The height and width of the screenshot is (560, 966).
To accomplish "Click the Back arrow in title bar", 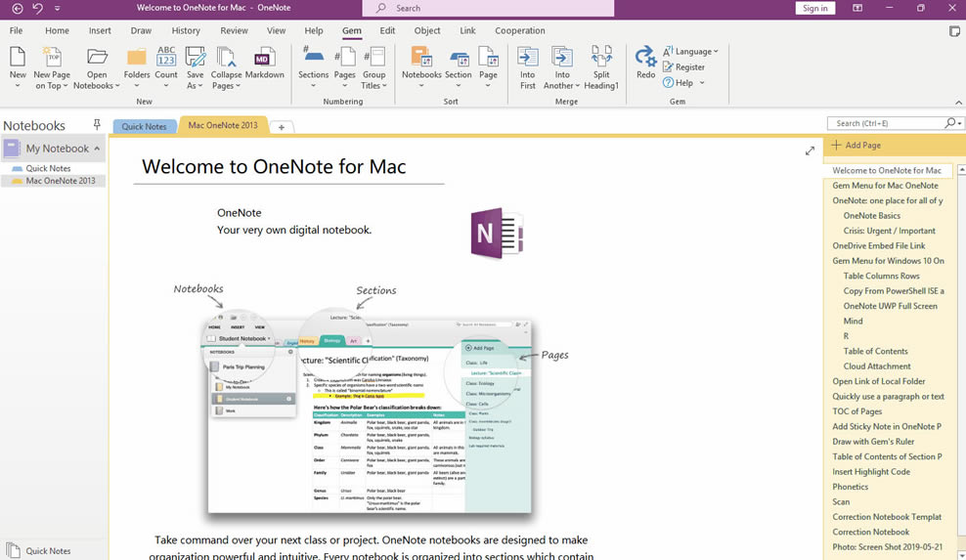I will [17, 8].
